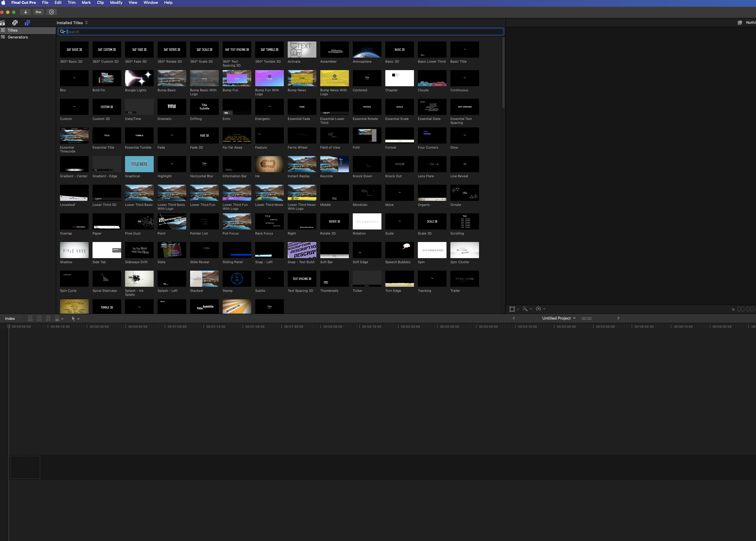Expand the edit options chevron beside Overwrite

[x=62, y=319]
